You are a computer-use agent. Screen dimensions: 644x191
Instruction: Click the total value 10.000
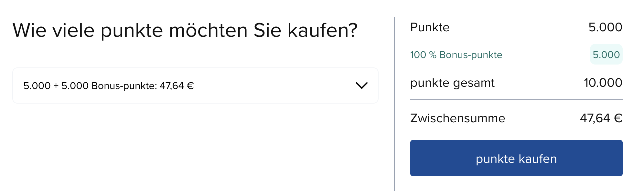[603, 83]
